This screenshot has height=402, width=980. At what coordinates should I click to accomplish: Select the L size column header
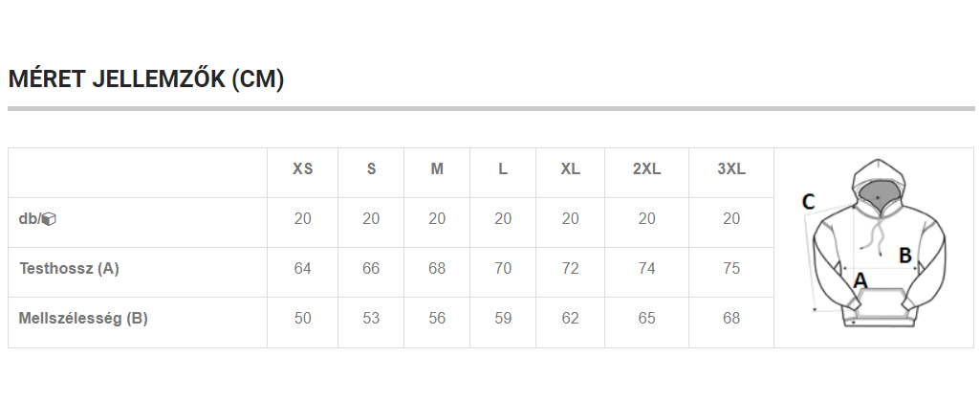(x=503, y=169)
